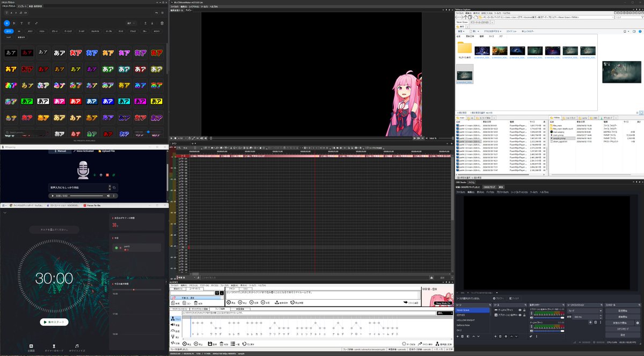Open the あア dropdown in text preset toolbar

point(131,23)
